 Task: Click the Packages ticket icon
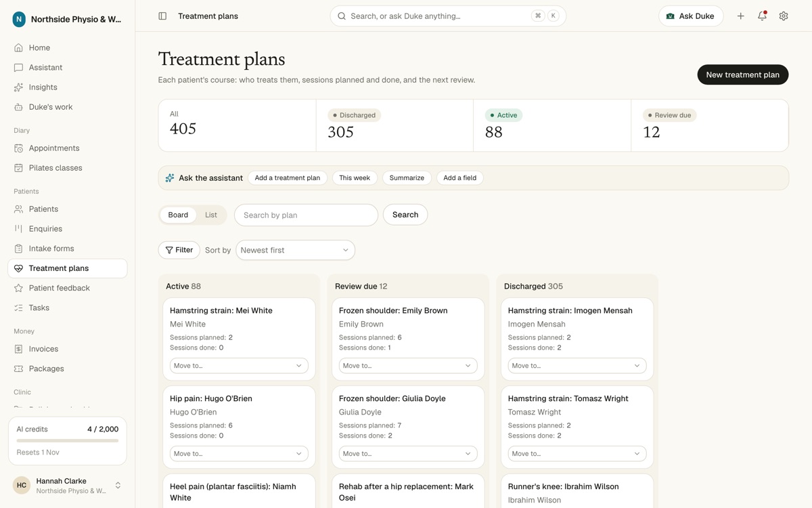pyautogui.click(x=18, y=368)
